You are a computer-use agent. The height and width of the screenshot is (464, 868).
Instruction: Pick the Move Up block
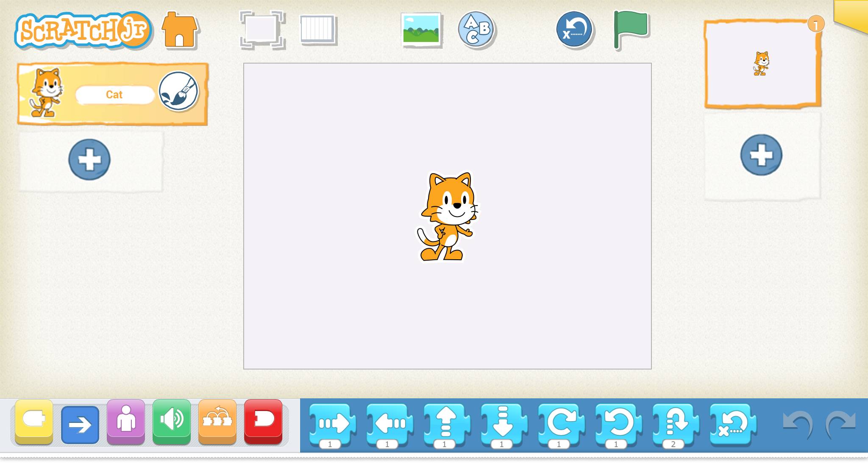click(x=447, y=423)
